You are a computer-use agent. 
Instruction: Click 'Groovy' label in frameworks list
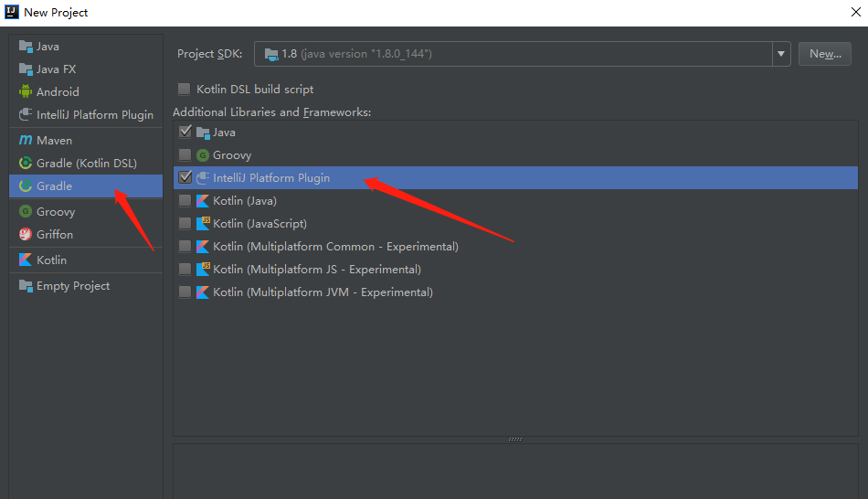tap(232, 155)
